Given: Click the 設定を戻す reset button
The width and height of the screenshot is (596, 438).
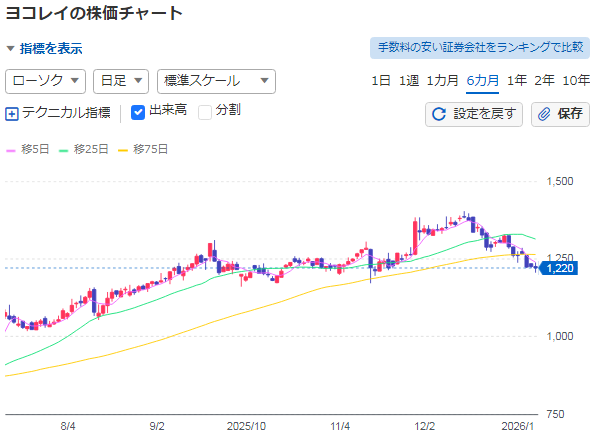Looking at the screenshot, I should (474, 114).
